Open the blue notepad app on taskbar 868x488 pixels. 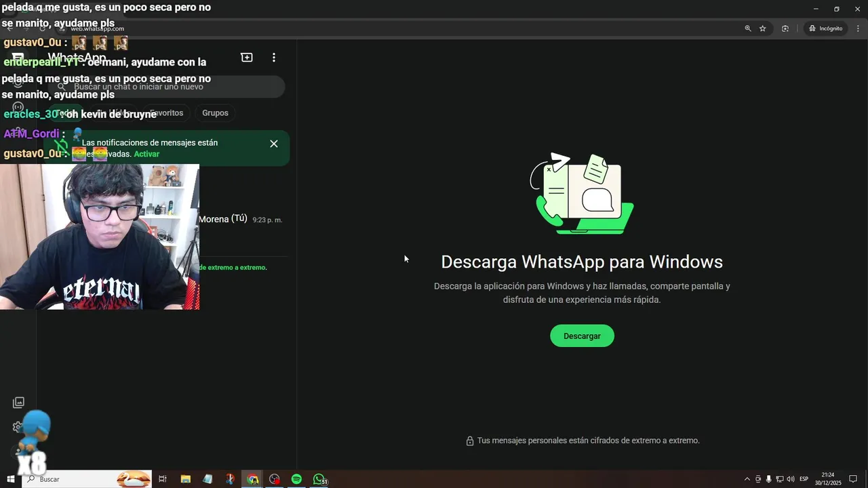208,479
